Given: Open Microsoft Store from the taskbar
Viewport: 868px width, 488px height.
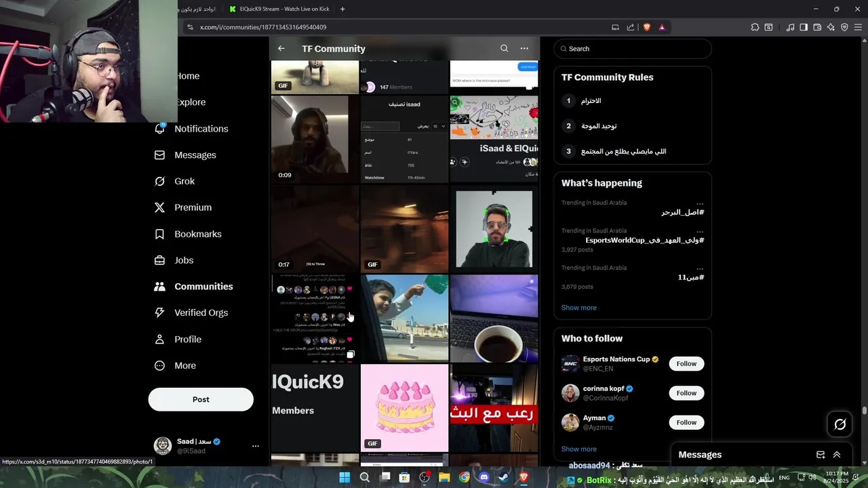Looking at the screenshot, I should point(404,477).
